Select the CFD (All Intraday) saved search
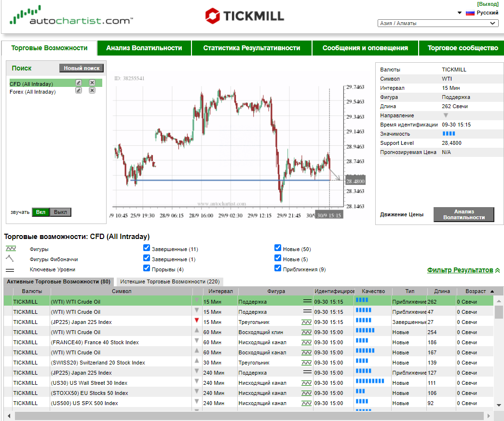The width and height of the screenshot is (504, 421). (x=31, y=84)
